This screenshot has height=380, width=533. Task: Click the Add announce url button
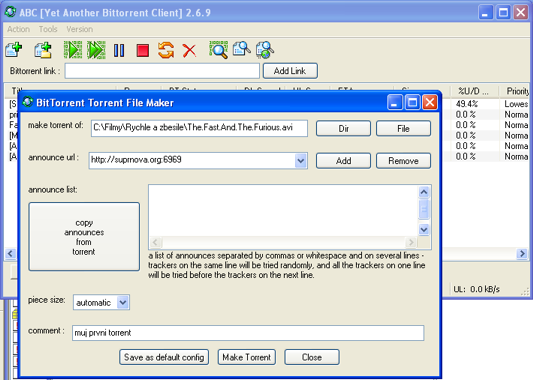[x=343, y=160]
